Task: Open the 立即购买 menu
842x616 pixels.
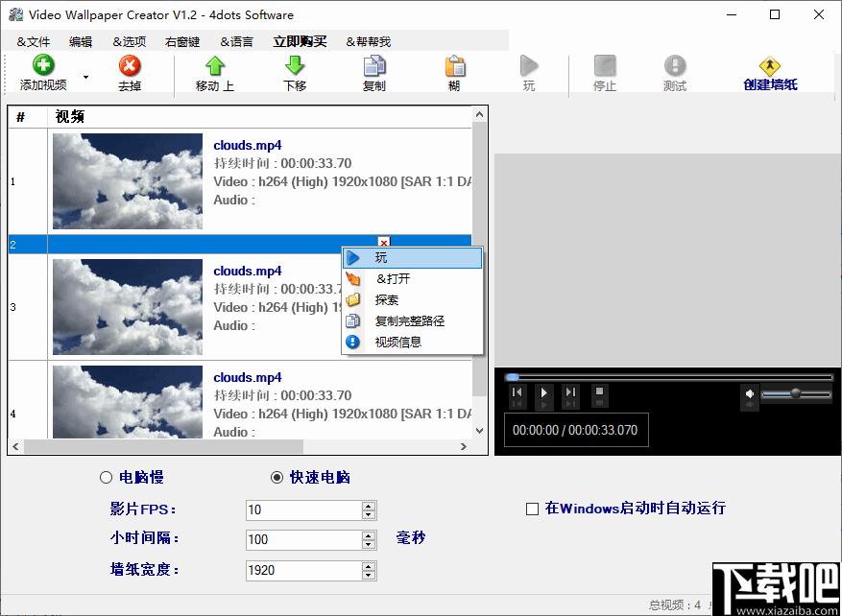Action: (300, 42)
